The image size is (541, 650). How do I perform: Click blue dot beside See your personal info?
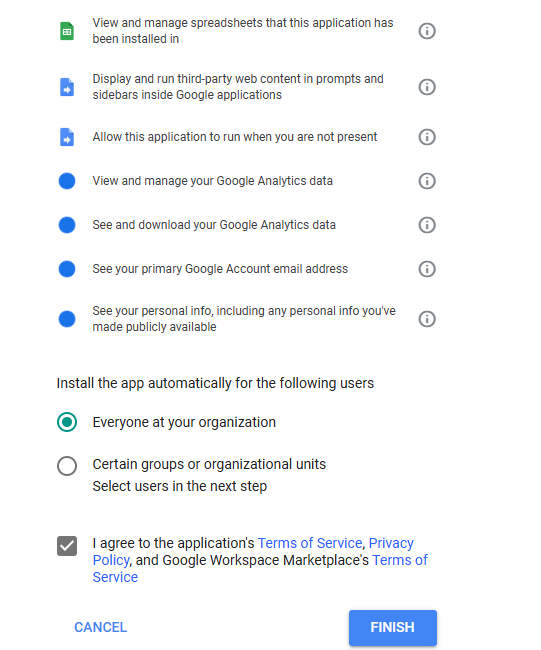67,319
